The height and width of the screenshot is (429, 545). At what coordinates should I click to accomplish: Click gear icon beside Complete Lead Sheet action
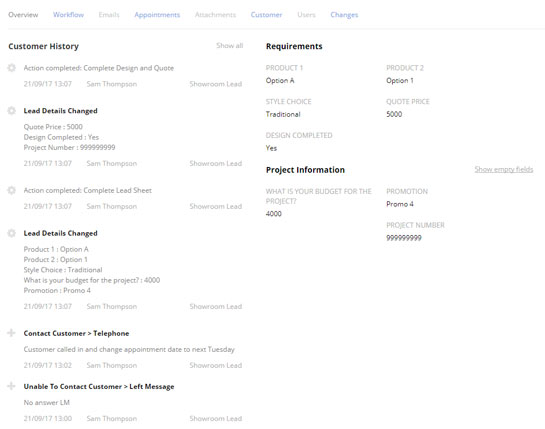click(11, 190)
